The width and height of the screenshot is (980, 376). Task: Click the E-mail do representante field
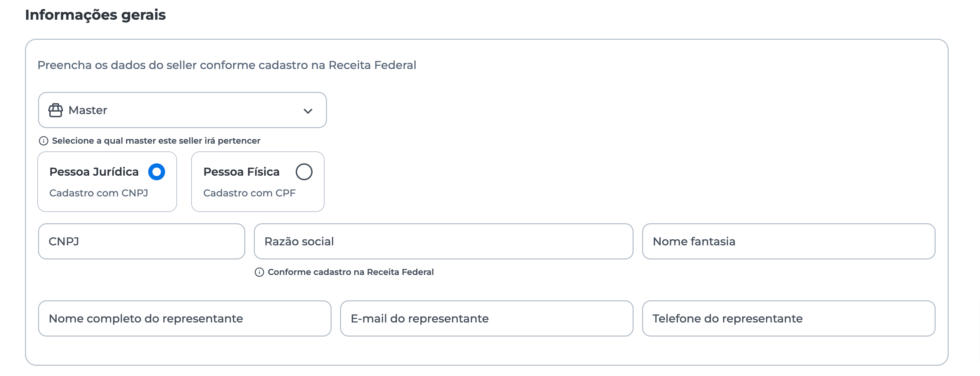pos(486,319)
